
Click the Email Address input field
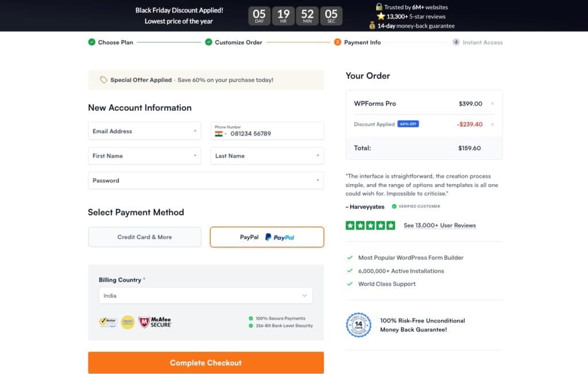[144, 131]
